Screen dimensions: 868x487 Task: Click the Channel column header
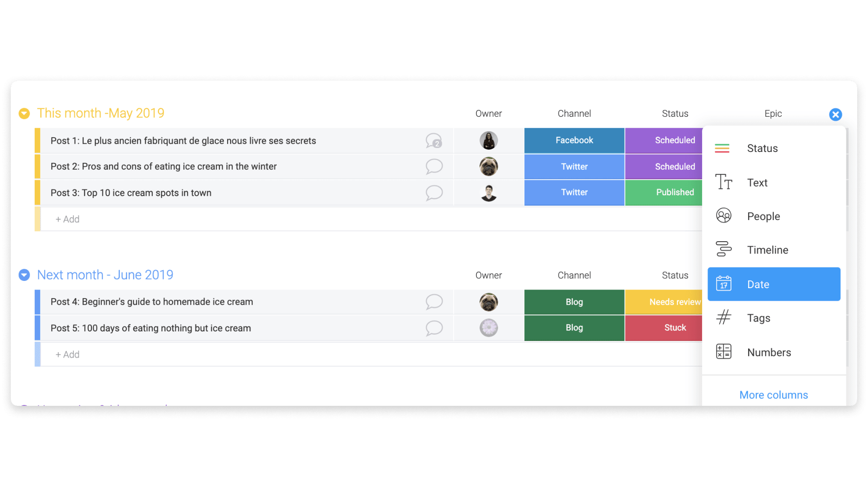[x=574, y=114]
